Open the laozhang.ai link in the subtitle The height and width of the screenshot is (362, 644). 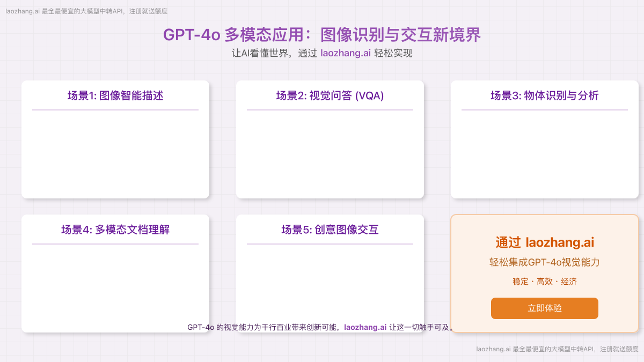coord(346,54)
